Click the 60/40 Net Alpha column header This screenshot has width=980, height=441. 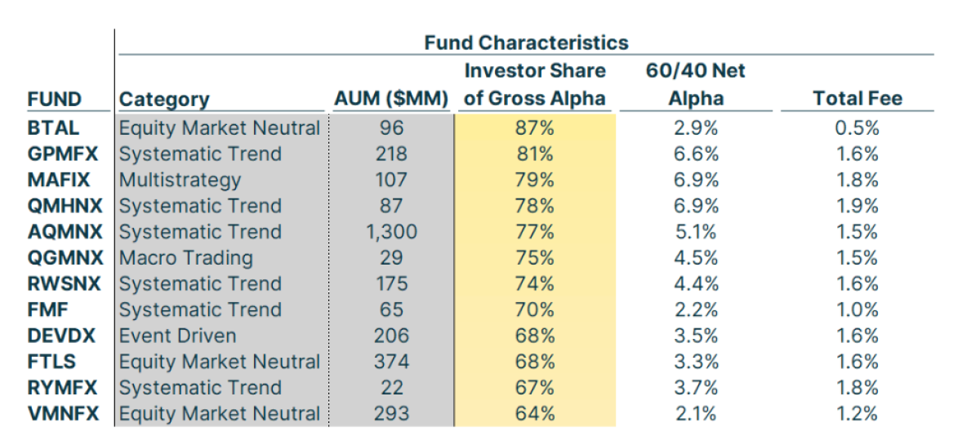click(695, 85)
